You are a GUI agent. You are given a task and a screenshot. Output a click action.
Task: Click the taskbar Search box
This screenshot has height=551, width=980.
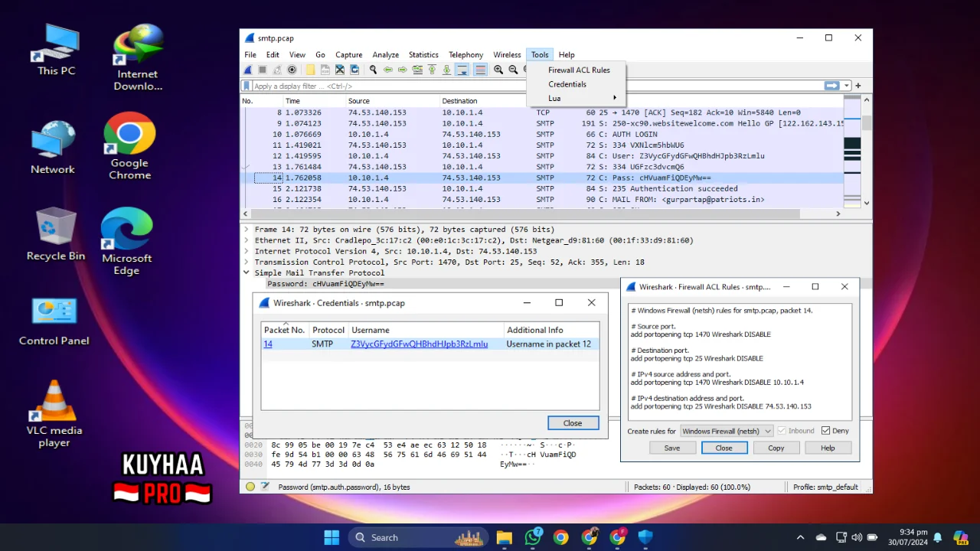pos(416,537)
